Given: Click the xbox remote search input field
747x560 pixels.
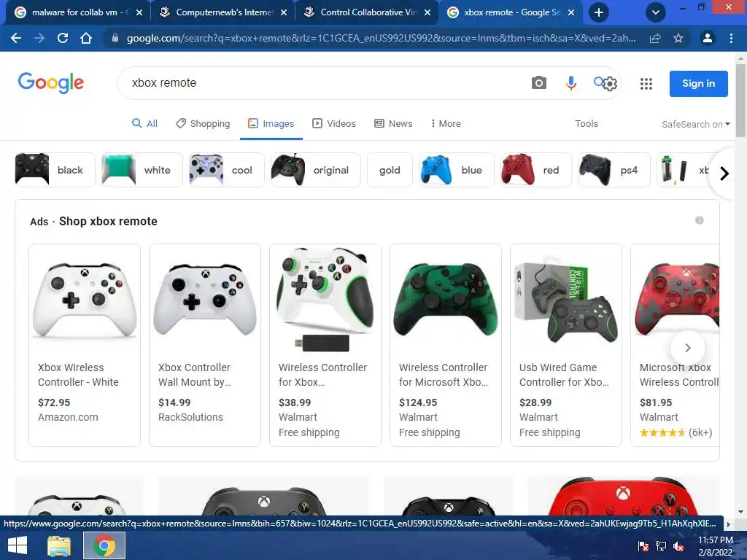Looking at the screenshot, I should click(x=324, y=83).
